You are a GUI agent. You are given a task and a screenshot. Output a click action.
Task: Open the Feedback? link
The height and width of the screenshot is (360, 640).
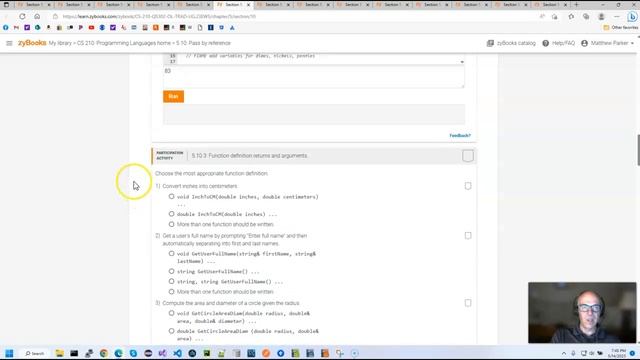460,136
